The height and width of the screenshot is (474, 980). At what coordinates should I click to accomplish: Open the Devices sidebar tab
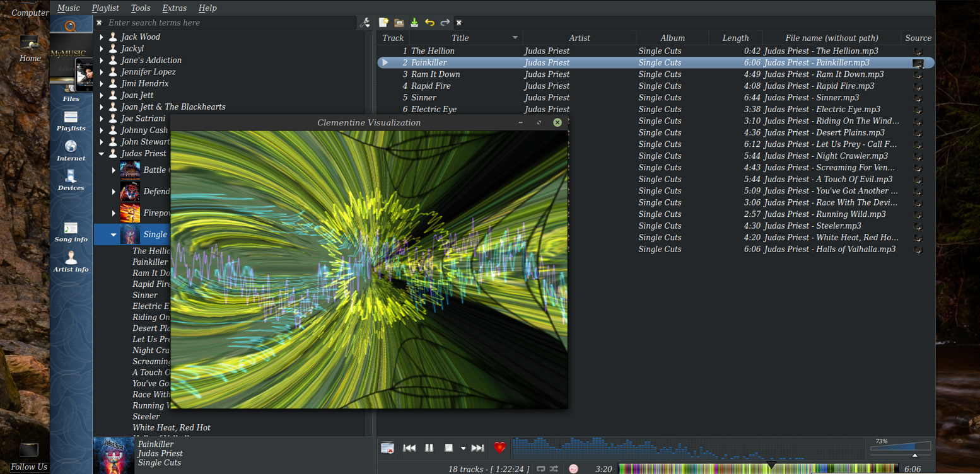coord(71,180)
